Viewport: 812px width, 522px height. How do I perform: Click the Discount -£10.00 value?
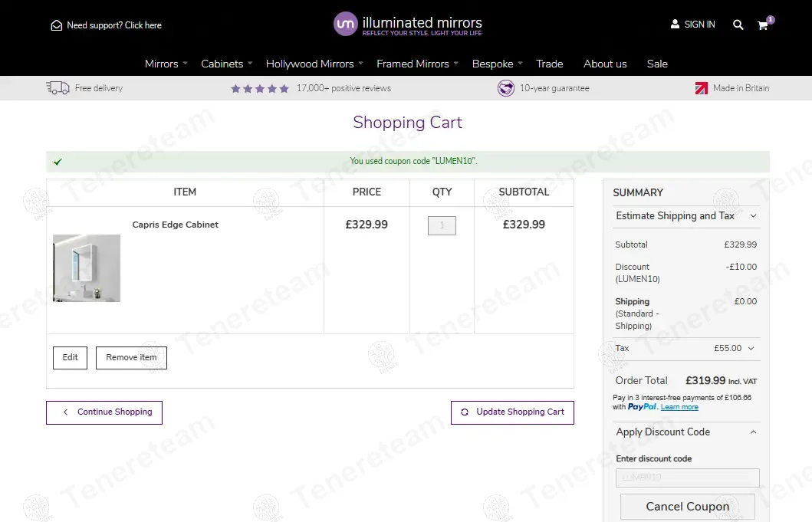click(x=741, y=268)
